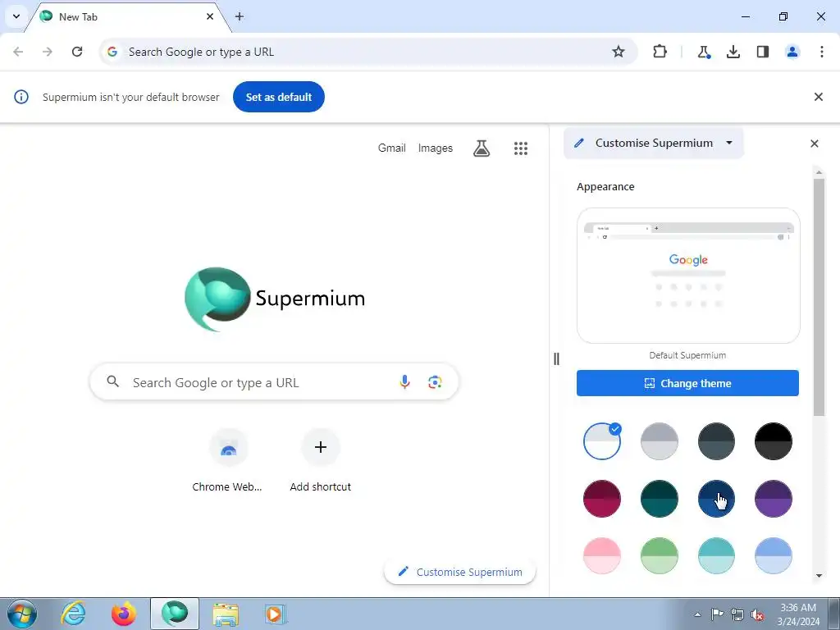Select the light grey colour swatch
The width and height of the screenshot is (840, 630).
click(x=660, y=441)
